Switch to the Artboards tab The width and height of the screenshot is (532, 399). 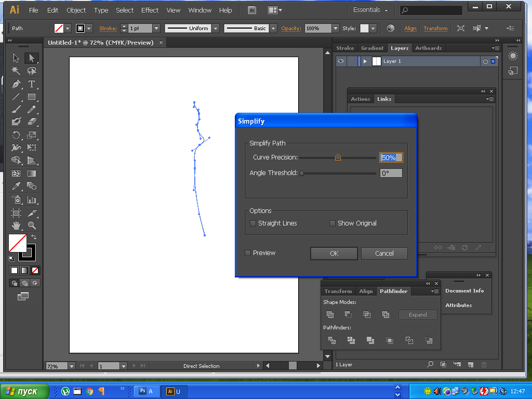pos(428,48)
